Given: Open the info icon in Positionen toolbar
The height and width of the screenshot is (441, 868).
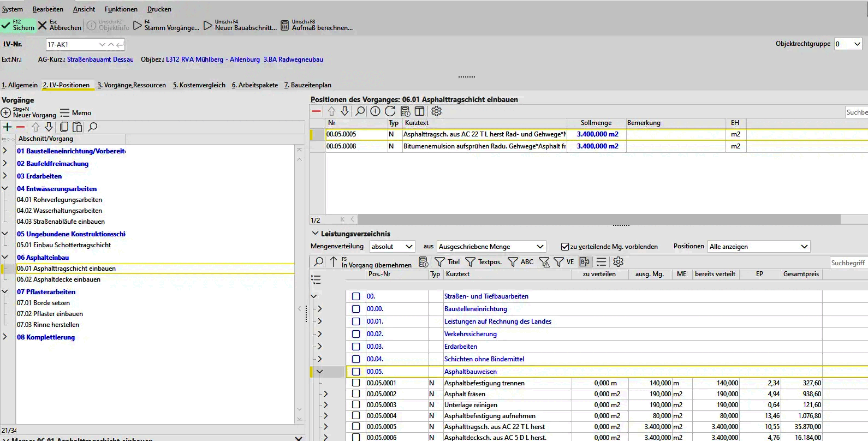Looking at the screenshot, I should 375,111.
